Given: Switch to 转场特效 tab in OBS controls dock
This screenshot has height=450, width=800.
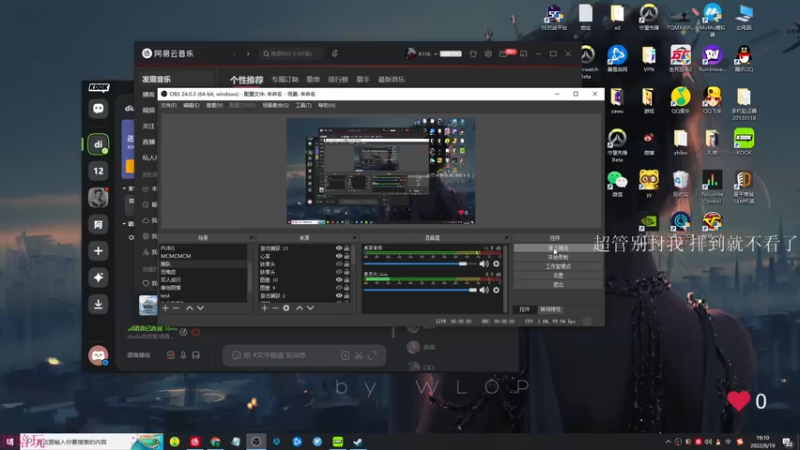Looking at the screenshot, I should [x=551, y=309].
